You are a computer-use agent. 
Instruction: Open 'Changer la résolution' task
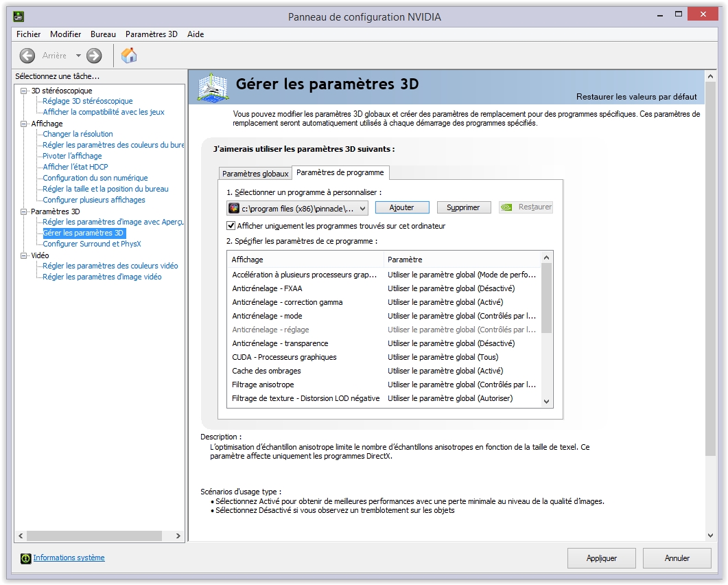78,134
